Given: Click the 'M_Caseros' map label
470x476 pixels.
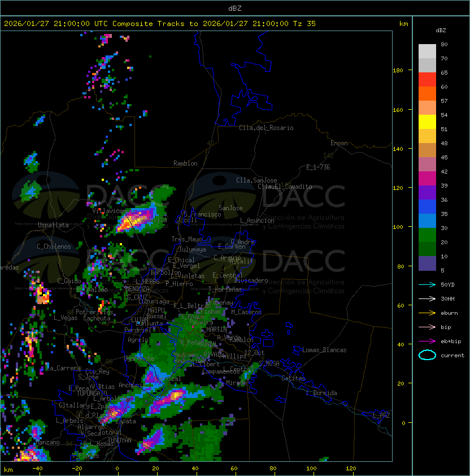Looking at the screenshot, I should 246,312.
